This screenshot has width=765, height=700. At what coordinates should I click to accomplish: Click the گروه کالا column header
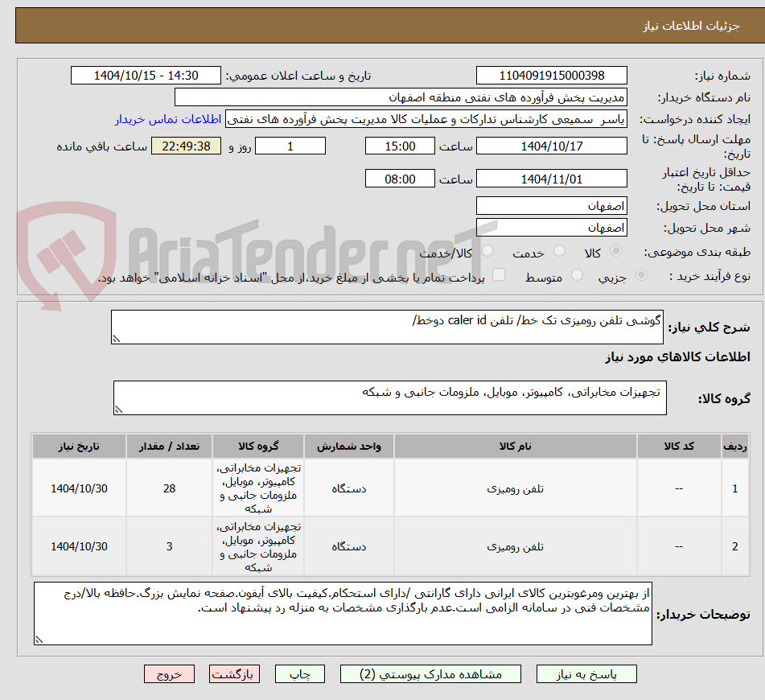258,447
